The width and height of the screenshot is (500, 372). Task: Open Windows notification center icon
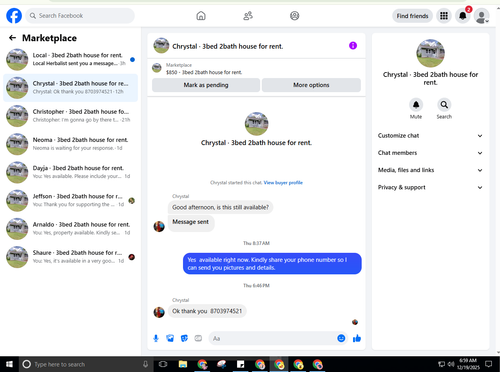(x=489, y=364)
